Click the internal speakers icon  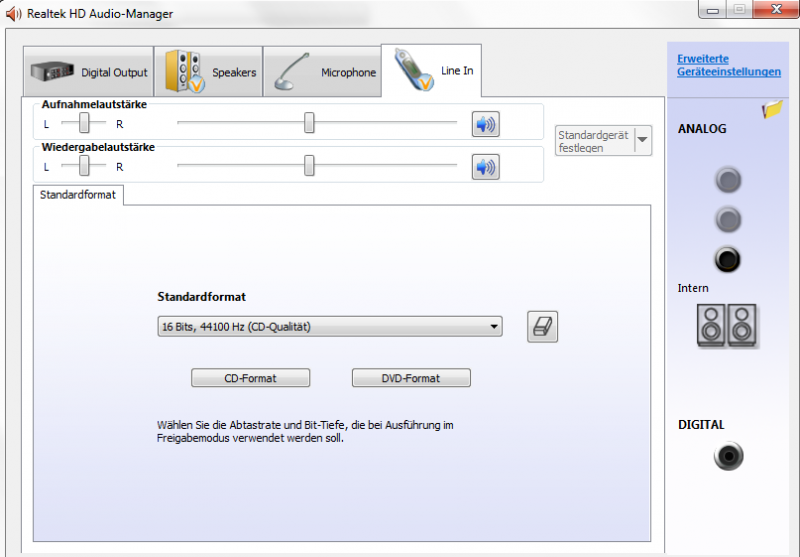point(727,326)
